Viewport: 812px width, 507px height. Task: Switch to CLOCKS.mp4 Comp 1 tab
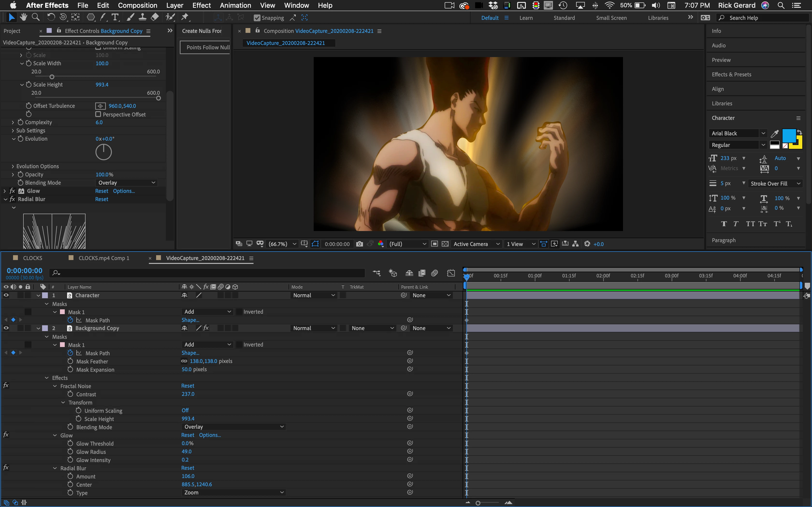104,258
